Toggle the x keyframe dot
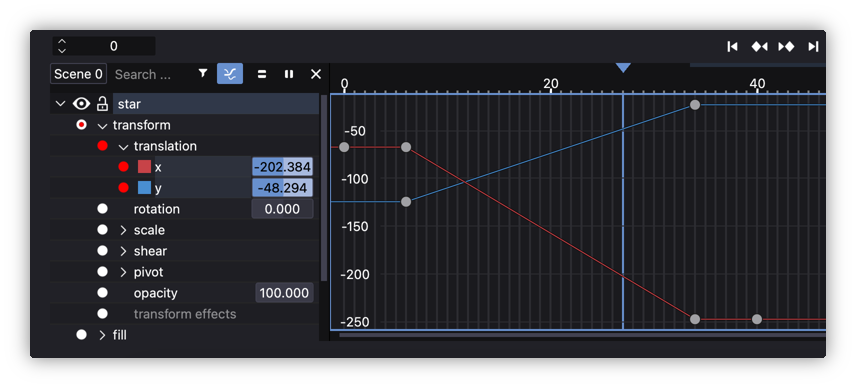This screenshot has height=388, width=856. [123, 166]
